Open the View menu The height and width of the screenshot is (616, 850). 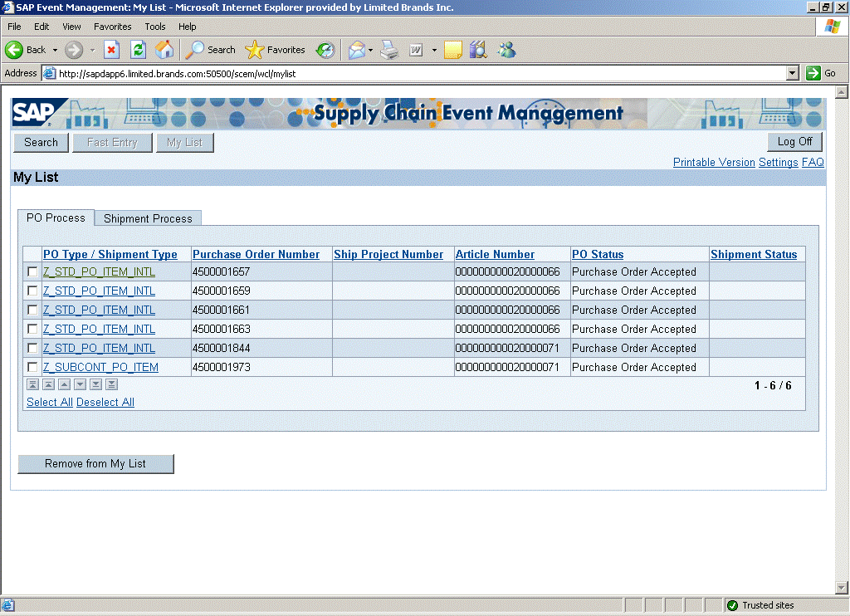pos(71,27)
